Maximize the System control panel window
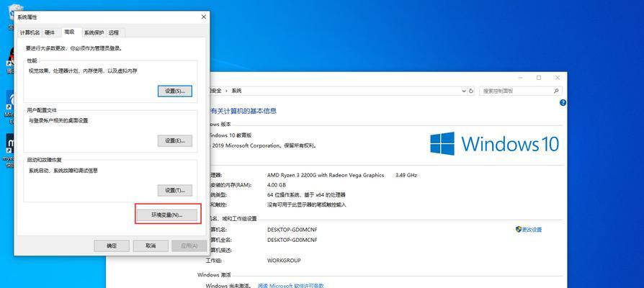The height and width of the screenshot is (288, 644). point(539,78)
